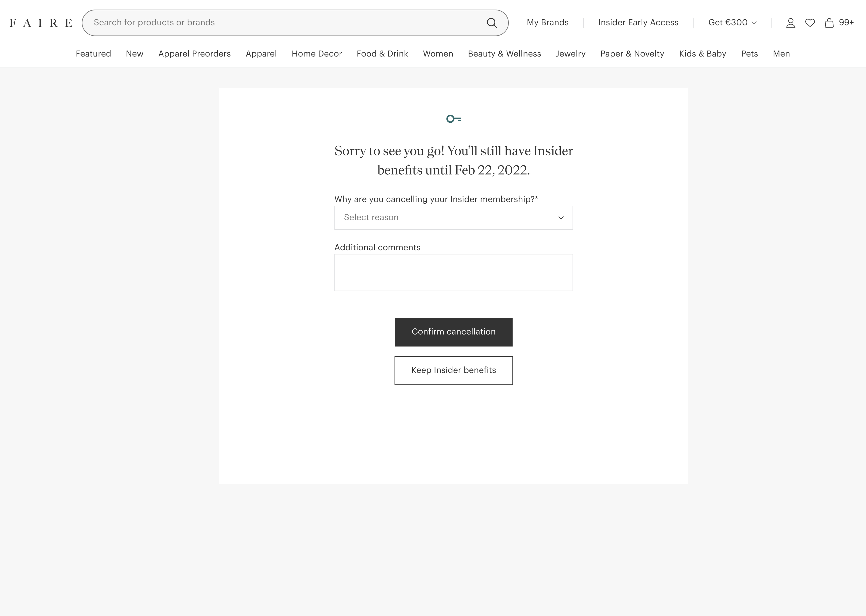Viewport: 866px width, 616px height.
Task: Select the Women category
Action: [438, 54]
